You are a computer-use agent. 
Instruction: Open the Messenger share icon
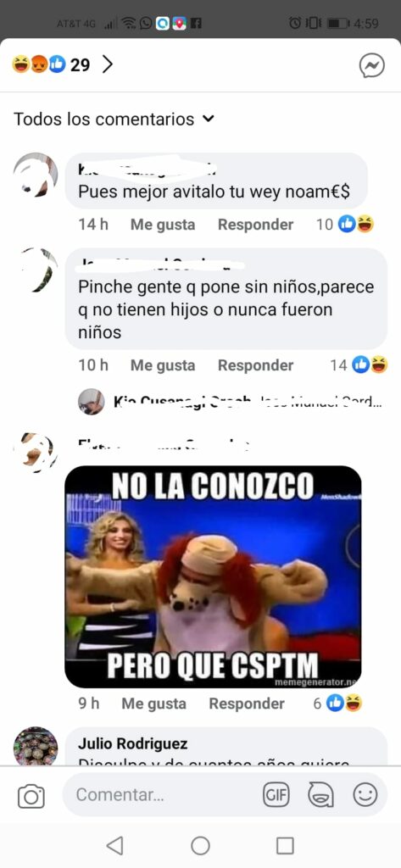point(371,66)
